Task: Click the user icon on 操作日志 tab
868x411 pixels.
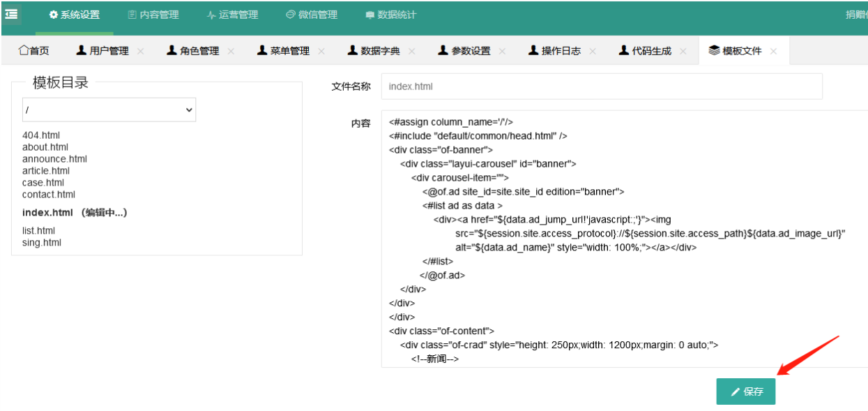Action: tap(533, 50)
